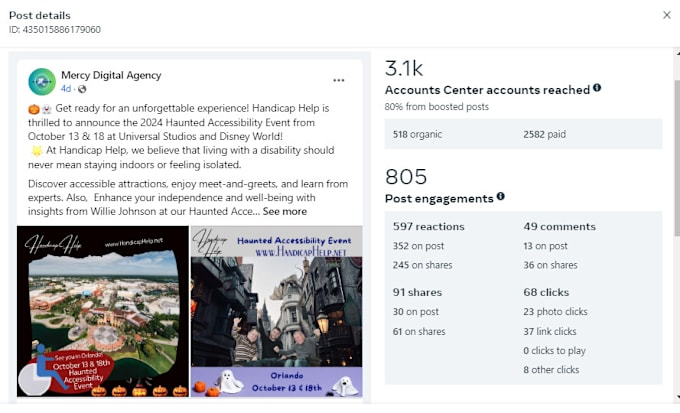Click the 49 comments metric

click(x=559, y=226)
